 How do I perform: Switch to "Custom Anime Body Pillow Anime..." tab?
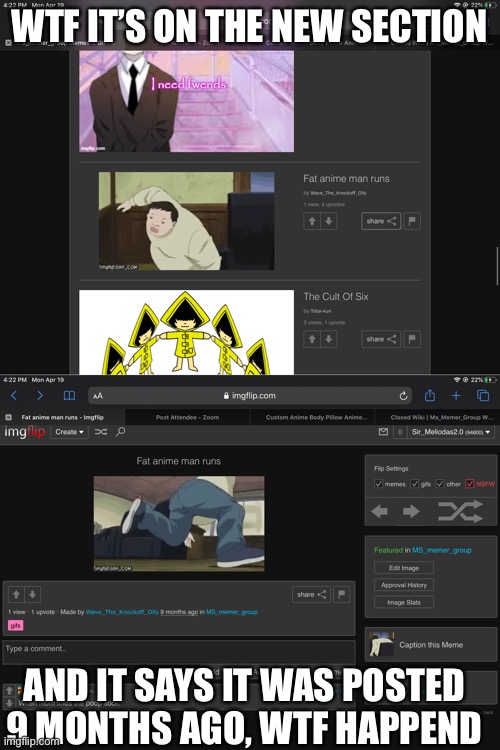tap(317, 417)
